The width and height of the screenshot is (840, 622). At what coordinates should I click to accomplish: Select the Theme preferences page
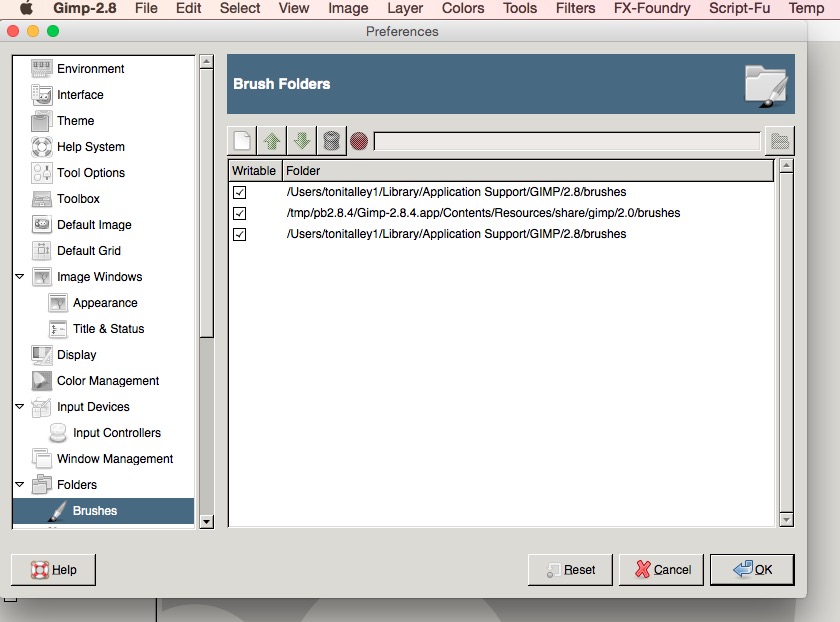pyautogui.click(x=76, y=121)
